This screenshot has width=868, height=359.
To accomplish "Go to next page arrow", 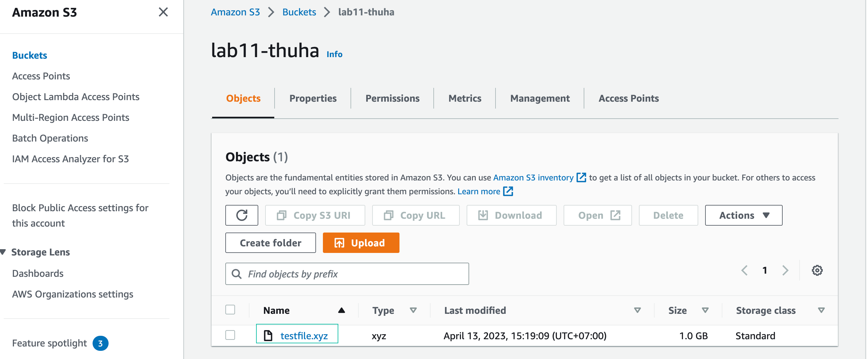I will pos(785,270).
